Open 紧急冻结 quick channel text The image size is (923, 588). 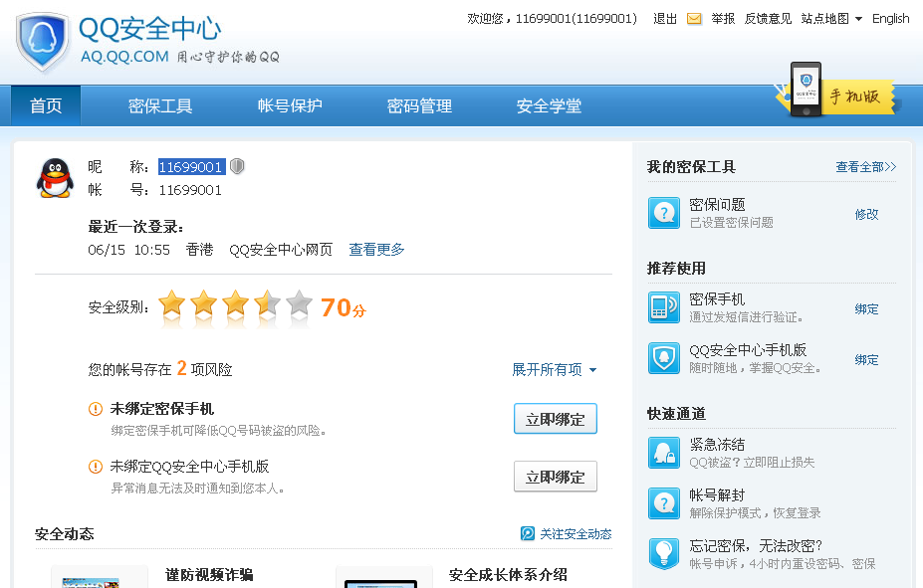[x=717, y=445]
